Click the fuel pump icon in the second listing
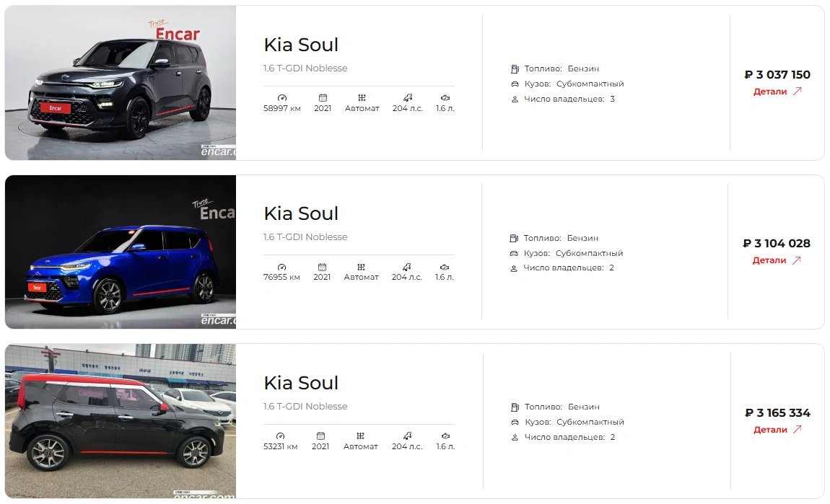The image size is (830, 504). [x=514, y=238]
